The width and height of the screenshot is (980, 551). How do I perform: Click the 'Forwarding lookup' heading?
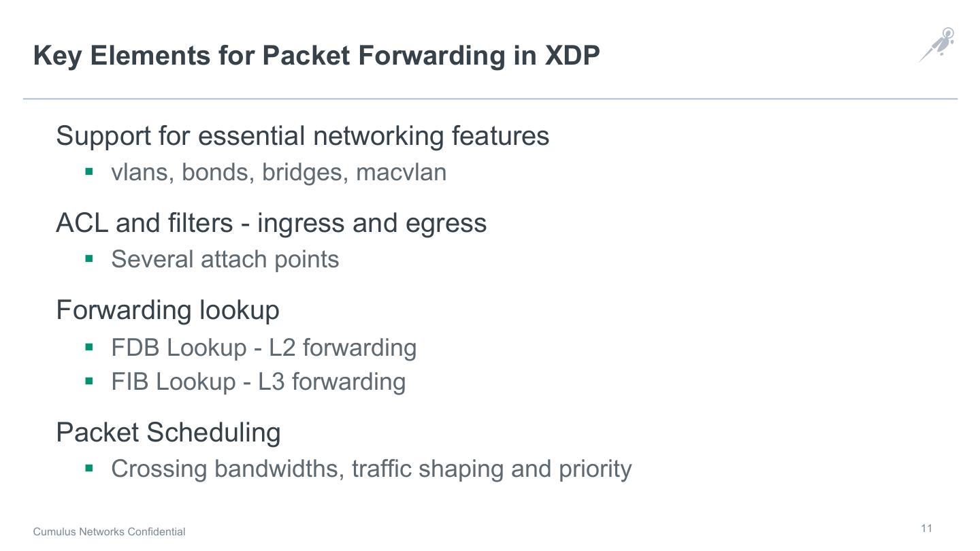point(167,310)
